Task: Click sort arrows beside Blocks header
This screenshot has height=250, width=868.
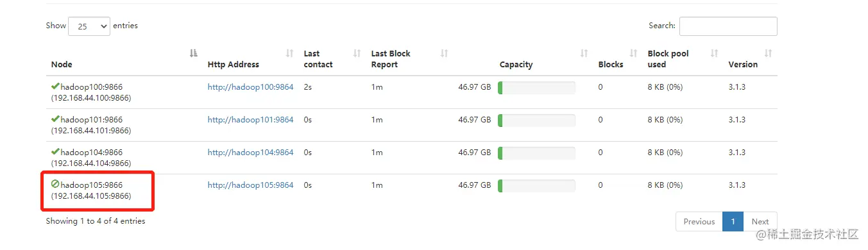Action: click(633, 53)
